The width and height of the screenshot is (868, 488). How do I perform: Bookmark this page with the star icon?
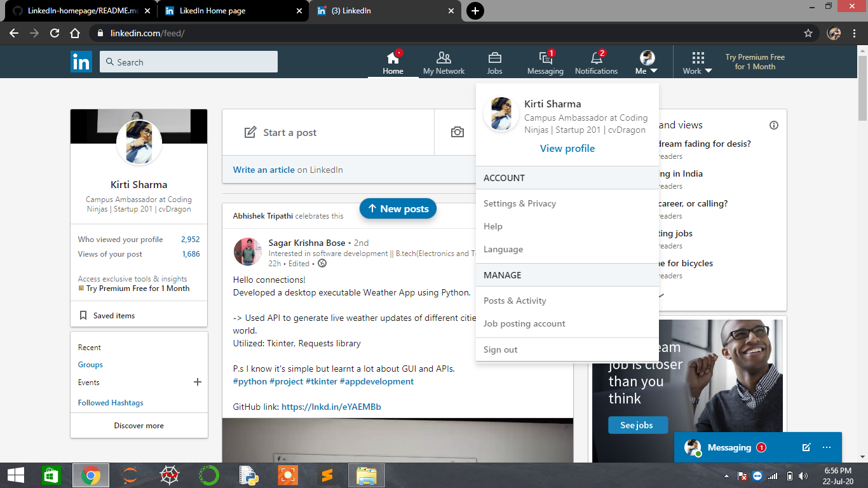tap(808, 33)
